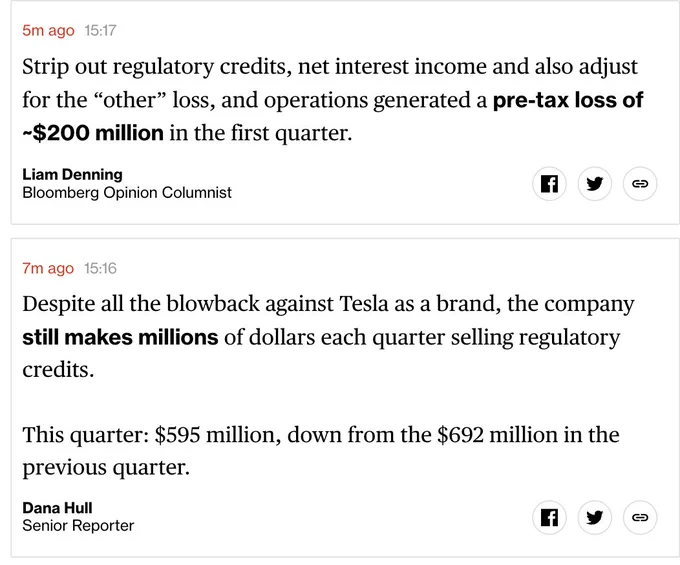Click bold text 'pre-tax loss of ~$200 million'
680x565 pixels.
tap(568, 100)
